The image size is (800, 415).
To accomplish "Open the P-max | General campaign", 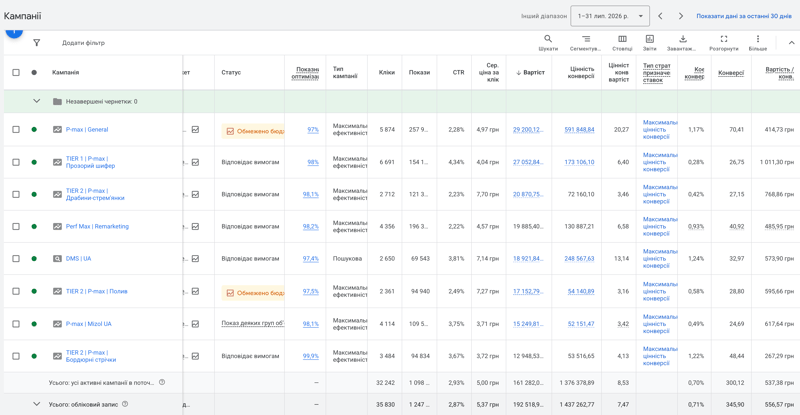I will 87,130.
